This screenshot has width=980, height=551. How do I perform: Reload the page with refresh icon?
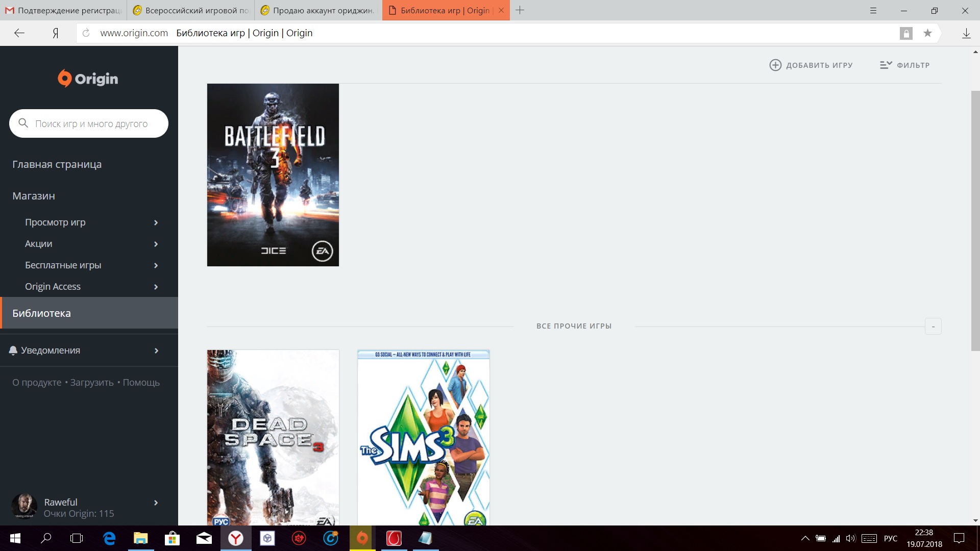point(86,33)
